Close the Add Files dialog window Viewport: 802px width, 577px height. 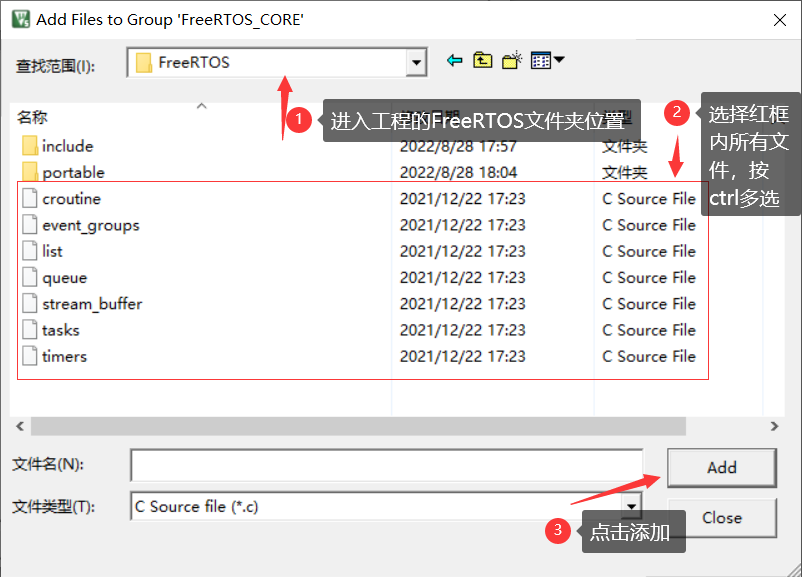780,20
